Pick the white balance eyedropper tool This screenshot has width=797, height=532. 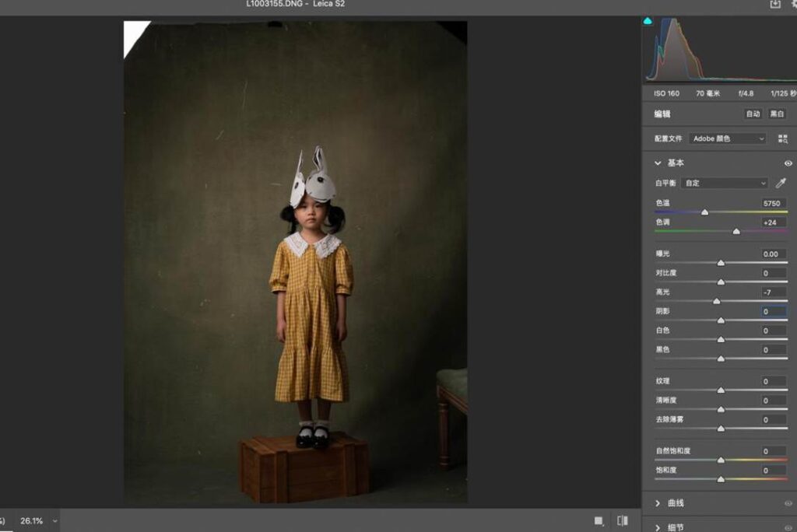click(781, 183)
